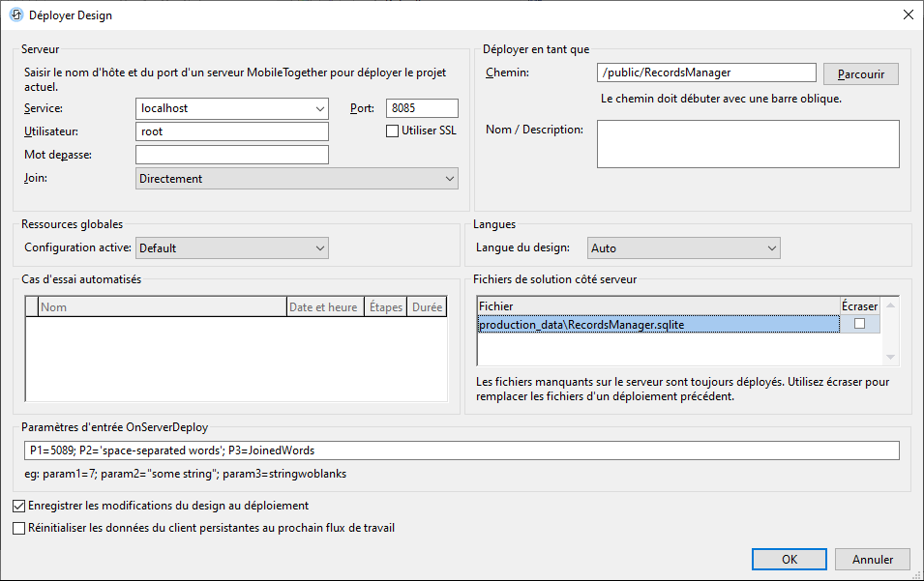The width and height of the screenshot is (924, 581).
Task: Close the Déployer Design dialog
Action: click(x=908, y=15)
